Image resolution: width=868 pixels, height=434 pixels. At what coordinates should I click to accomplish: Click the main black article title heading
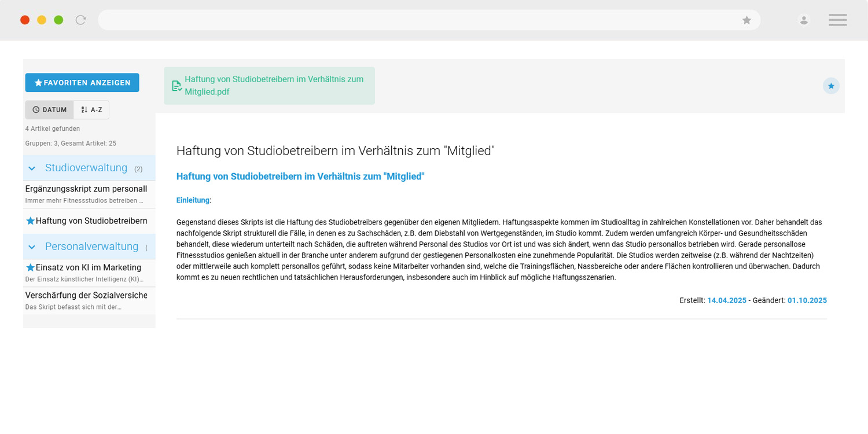(x=336, y=151)
